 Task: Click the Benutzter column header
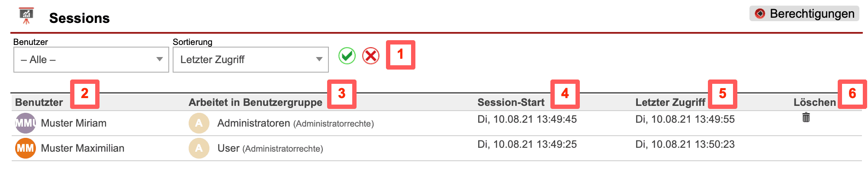tap(39, 102)
